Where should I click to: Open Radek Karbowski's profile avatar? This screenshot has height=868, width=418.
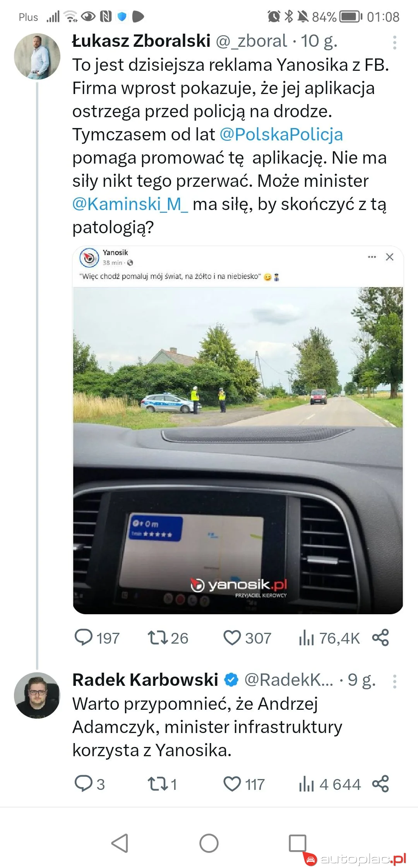pyautogui.click(x=37, y=695)
